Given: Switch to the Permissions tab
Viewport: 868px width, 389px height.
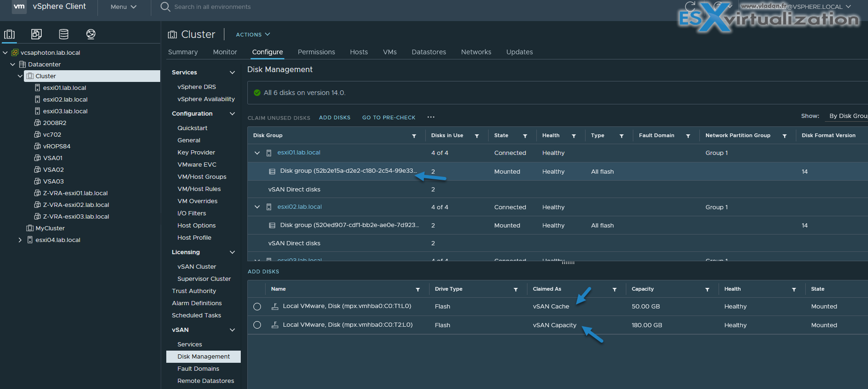Looking at the screenshot, I should coord(316,52).
